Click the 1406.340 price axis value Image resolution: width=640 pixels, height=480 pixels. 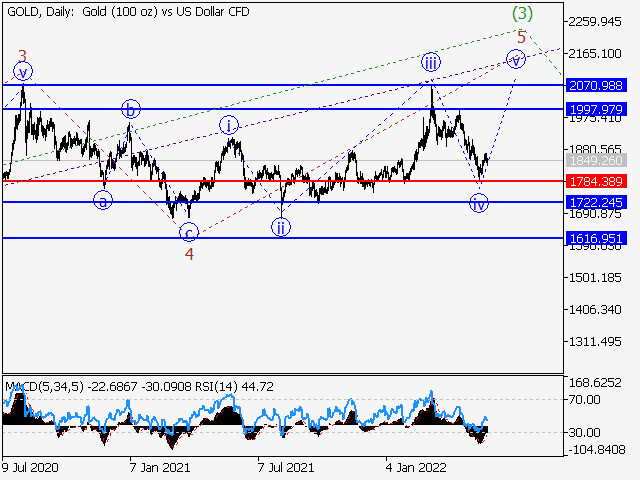[595, 309]
